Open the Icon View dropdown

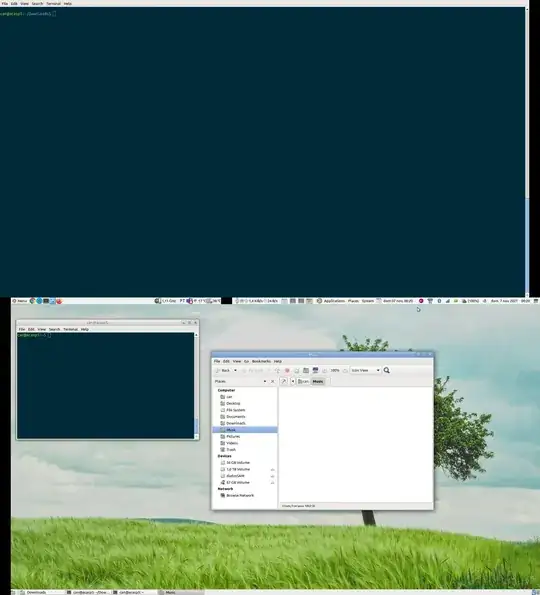coord(365,370)
